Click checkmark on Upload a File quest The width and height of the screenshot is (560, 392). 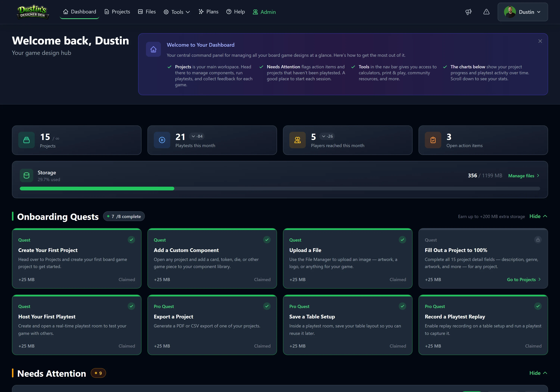pos(402,239)
